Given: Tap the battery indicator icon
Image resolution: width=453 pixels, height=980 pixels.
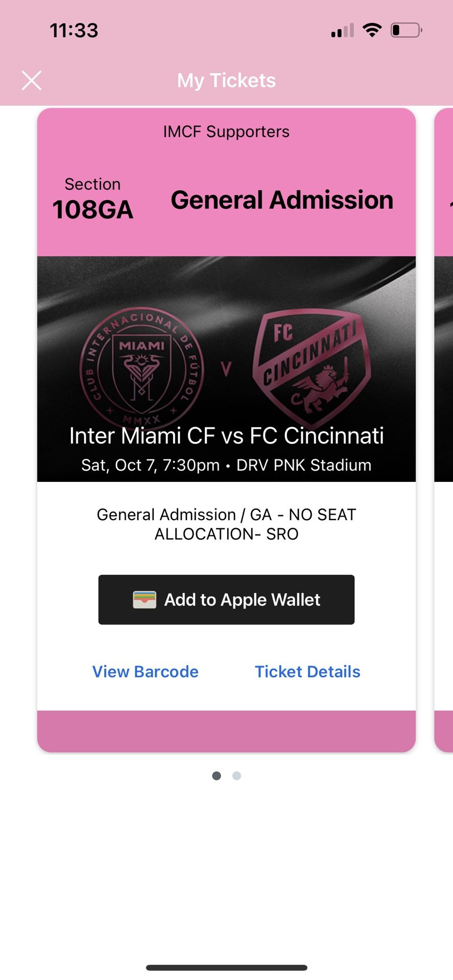Looking at the screenshot, I should 406,31.
